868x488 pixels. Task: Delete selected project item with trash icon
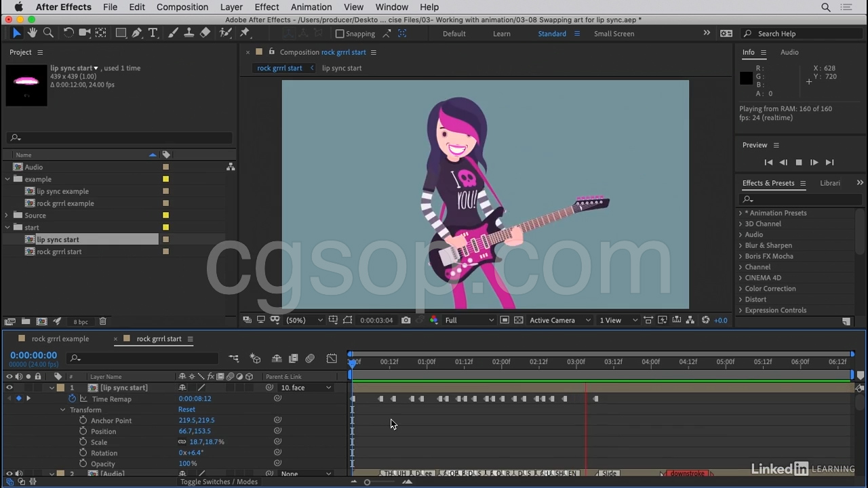[103, 322]
